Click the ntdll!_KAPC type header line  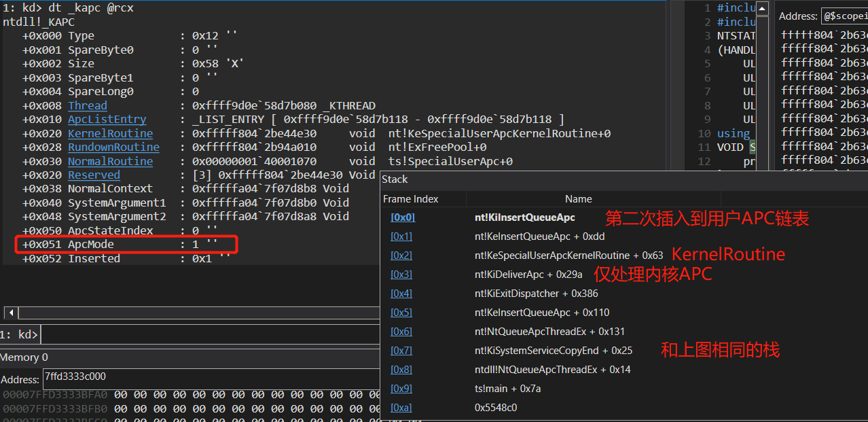click(x=39, y=22)
